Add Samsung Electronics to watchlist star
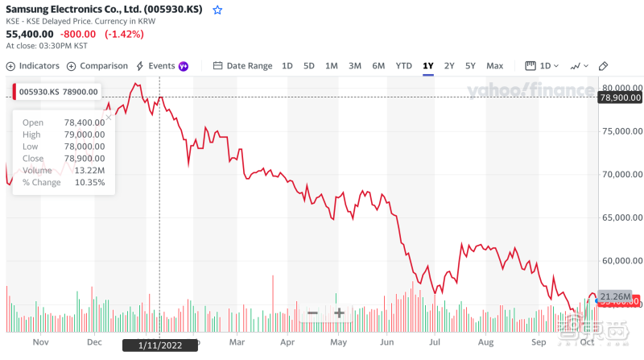 217,10
